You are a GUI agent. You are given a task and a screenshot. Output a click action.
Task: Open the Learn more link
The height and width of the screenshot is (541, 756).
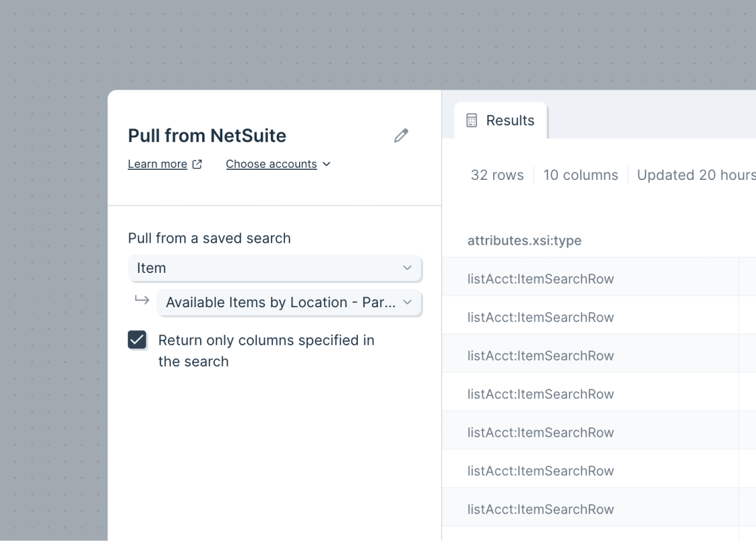click(158, 164)
